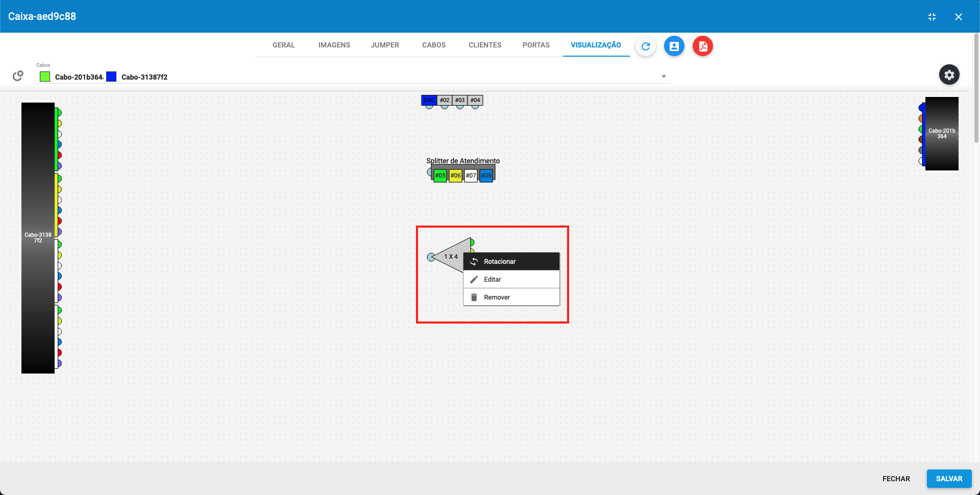Click the page vertical scrollbar
This screenshot has width=980, height=495.
coord(976,88)
